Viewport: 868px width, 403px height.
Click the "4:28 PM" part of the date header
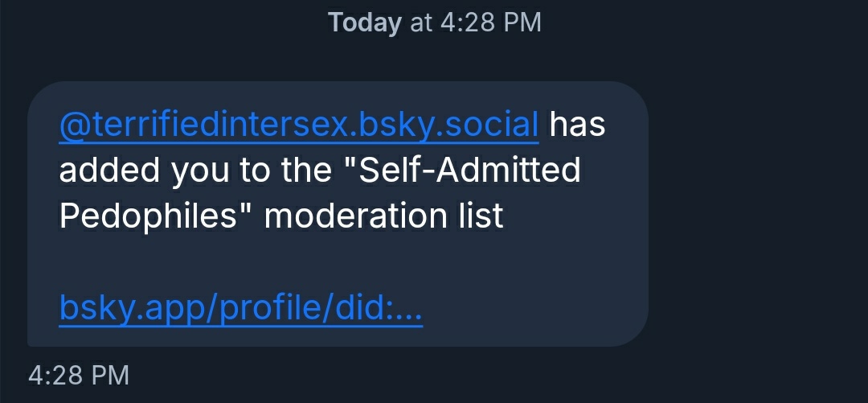490,23
